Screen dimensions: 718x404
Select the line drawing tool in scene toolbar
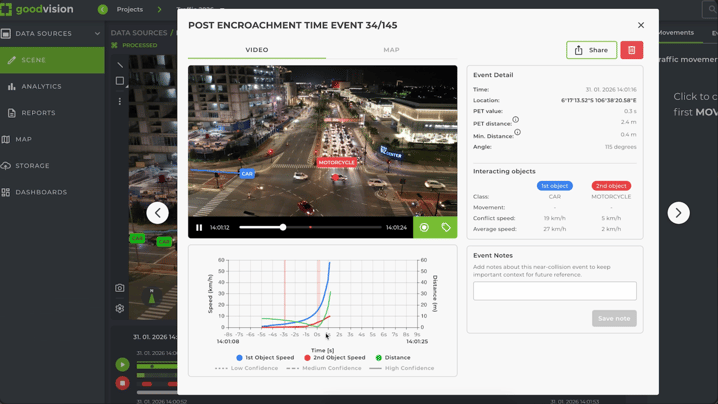120,65
